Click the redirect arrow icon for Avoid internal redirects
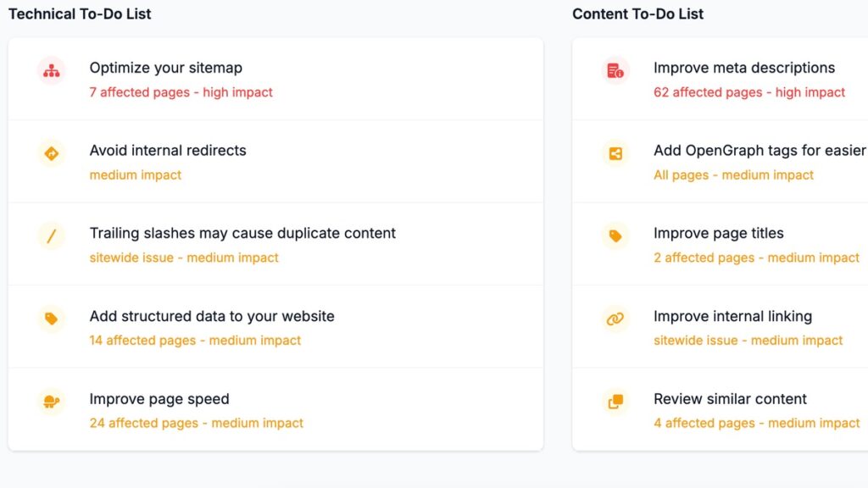Screen dimensions: 868x488 click(x=51, y=154)
